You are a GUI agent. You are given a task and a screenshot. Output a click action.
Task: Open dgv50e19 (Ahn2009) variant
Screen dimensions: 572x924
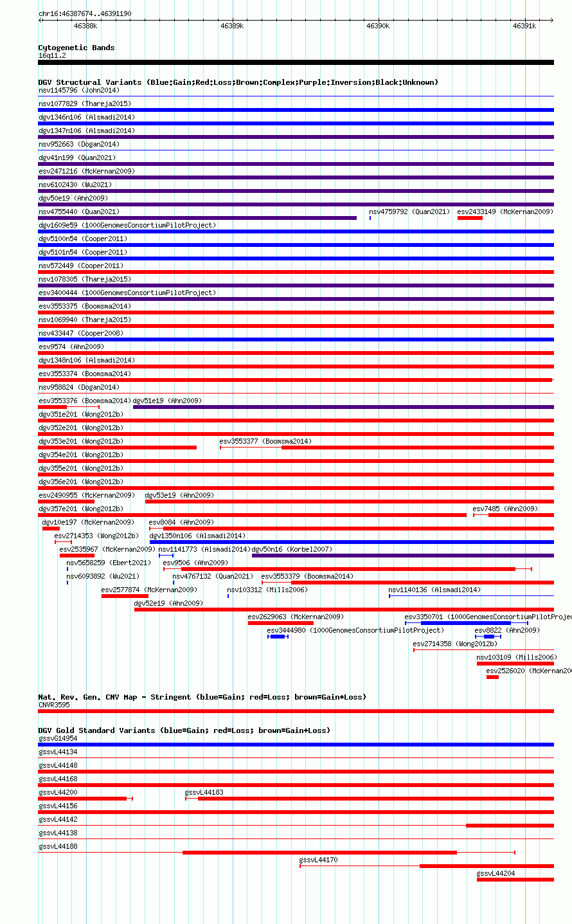296,204
